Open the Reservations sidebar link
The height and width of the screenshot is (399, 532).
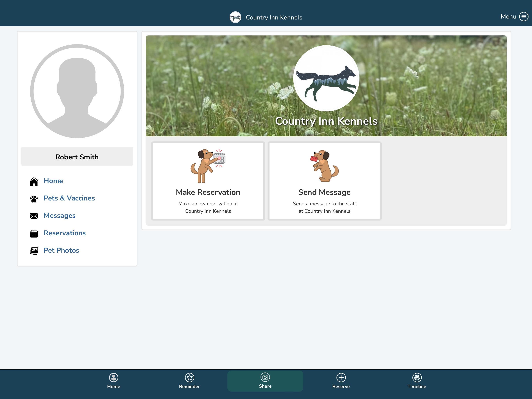pos(64,233)
